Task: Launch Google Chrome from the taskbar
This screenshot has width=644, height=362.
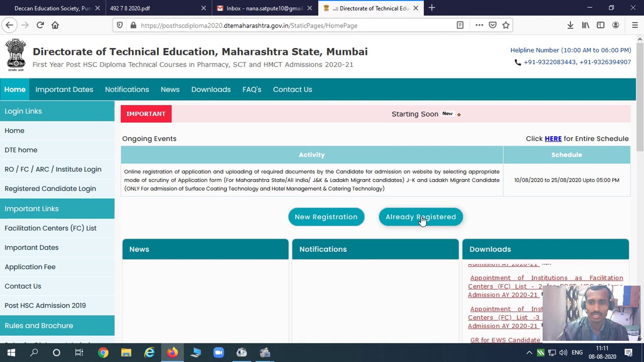Action: [x=103, y=352]
